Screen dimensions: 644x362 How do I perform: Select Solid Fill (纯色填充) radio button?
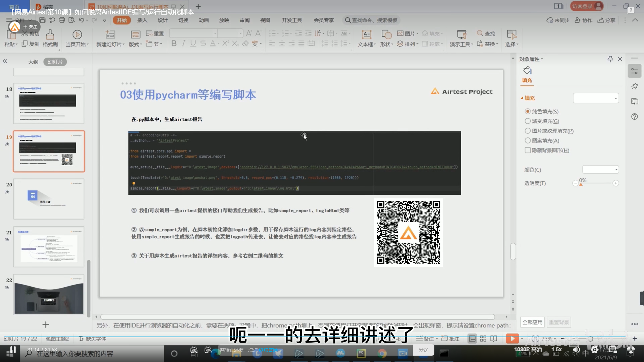[528, 111]
